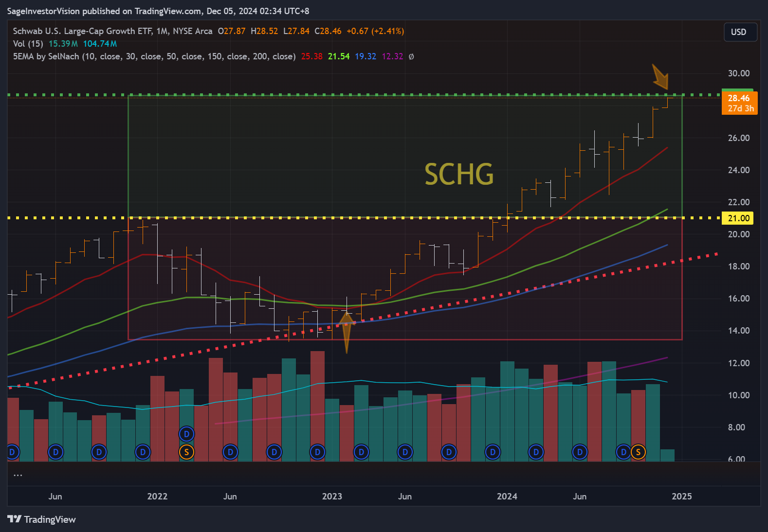The width and height of the screenshot is (768, 532).
Task: Click the dividend marker beside the 2024 split marker
Action: tap(623, 452)
